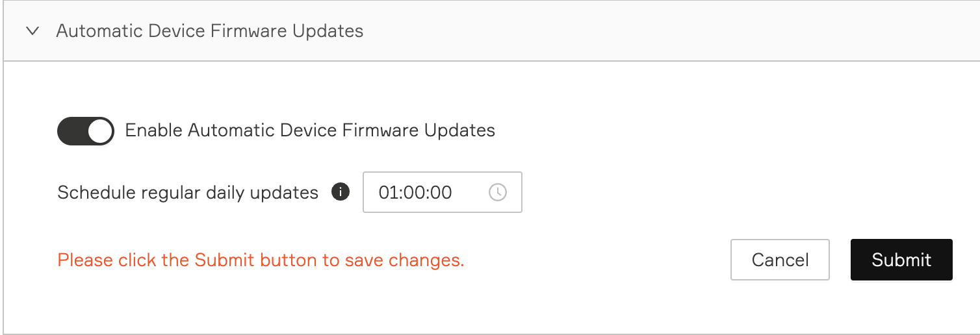
Task: Click the Enable Automatic Device Firmware Updates label
Action: pyautogui.click(x=309, y=130)
